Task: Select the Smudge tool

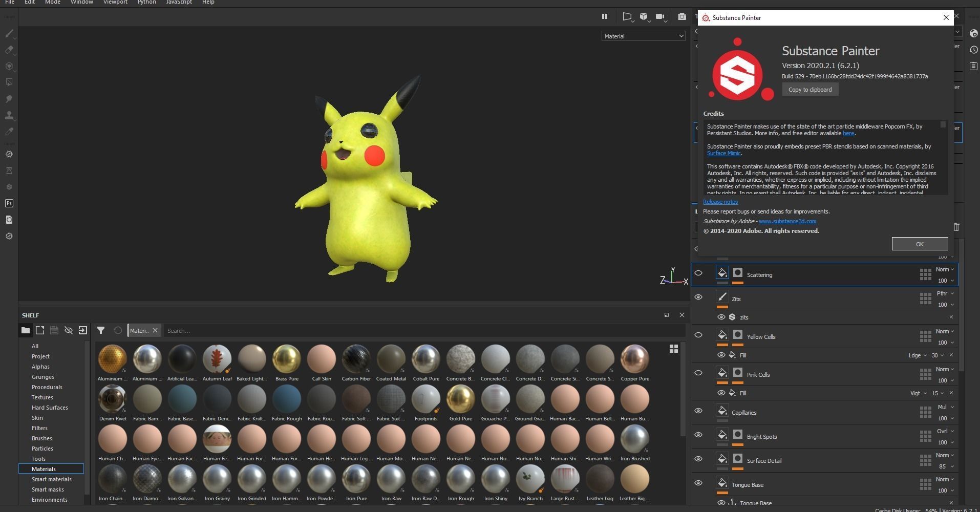Action: (x=9, y=99)
